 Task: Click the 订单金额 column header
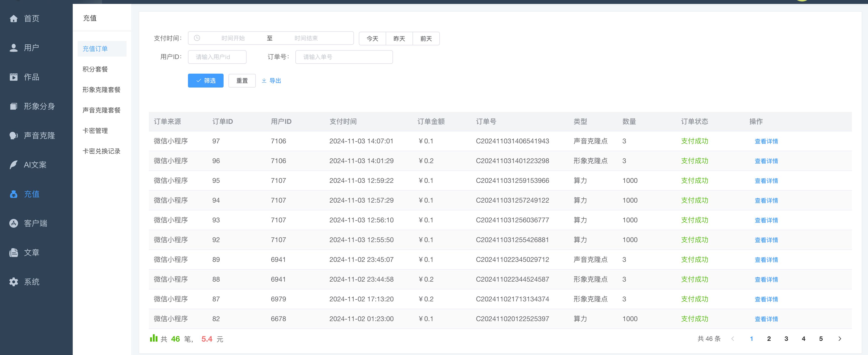tap(431, 121)
